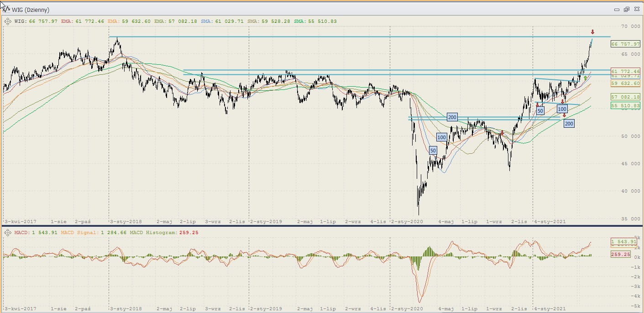Select the 100 annotation label near April 2020
Screen dimensions: 644x313
coord(441,137)
